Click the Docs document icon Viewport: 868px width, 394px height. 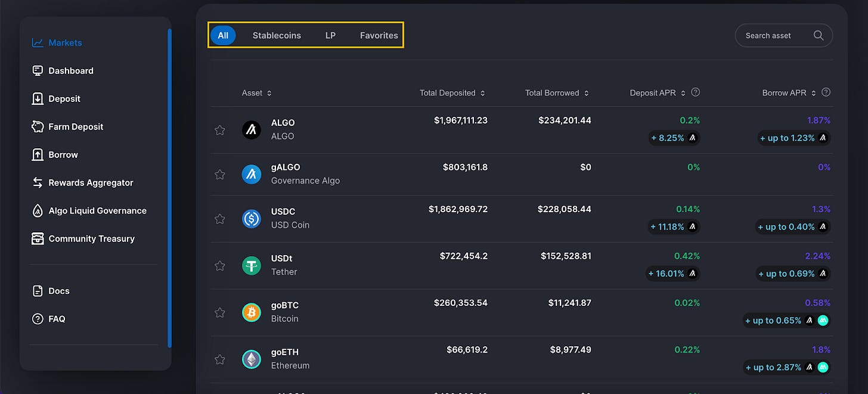pyautogui.click(x=38, y=291)
